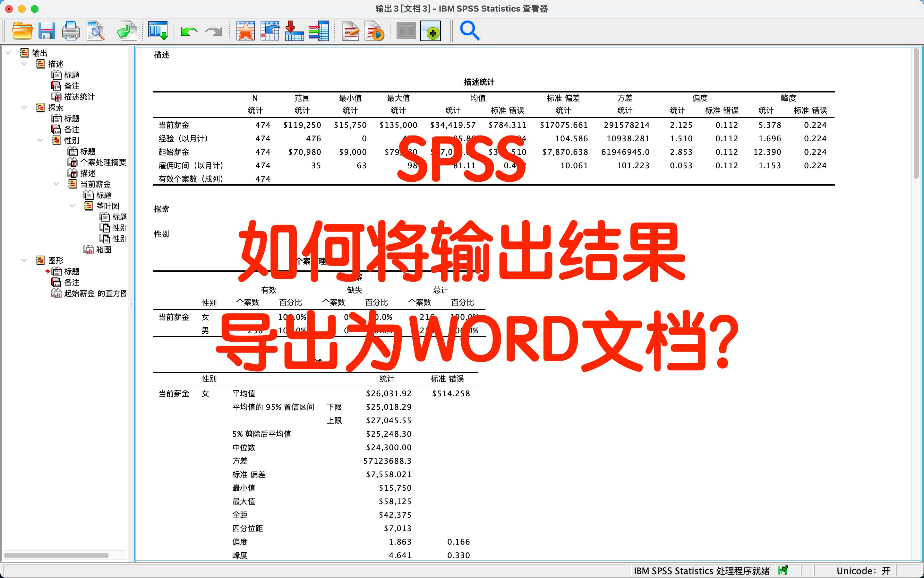
Task: Create or edit autoscript icon
Action: click(350, 31)
